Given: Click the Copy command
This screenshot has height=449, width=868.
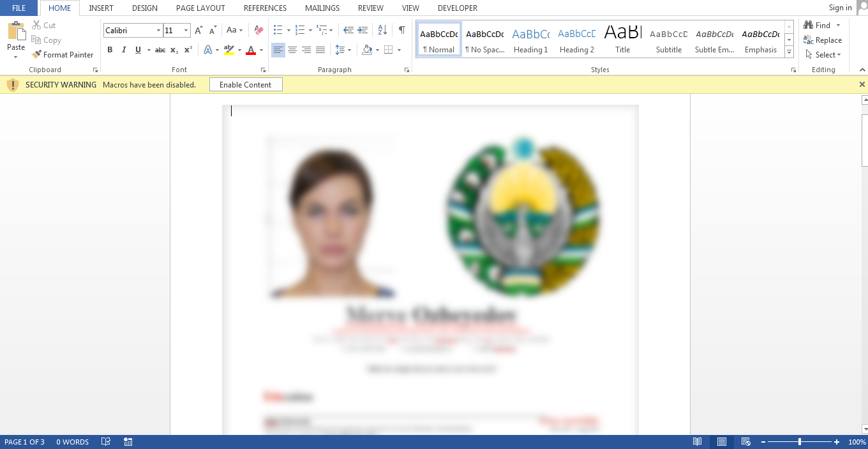Looking at the screenshot, I should pyautogui.click(x=46, y=40).
